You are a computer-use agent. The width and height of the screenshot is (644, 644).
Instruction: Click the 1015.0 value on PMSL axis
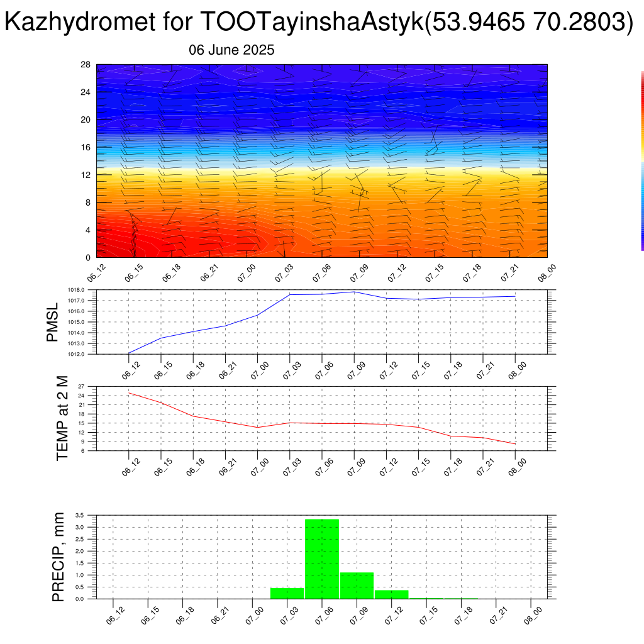tap(76, 322)
